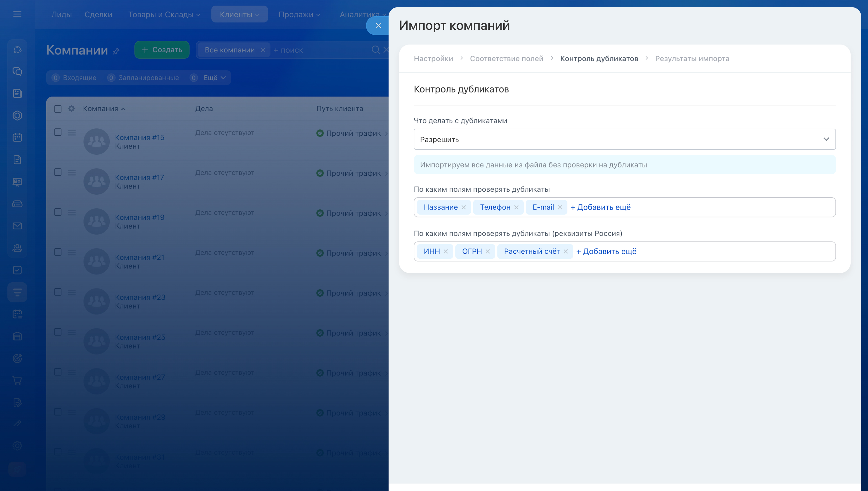
Task: Select the Компания #19 row checkbox
Action: click(x=58, y=212)
